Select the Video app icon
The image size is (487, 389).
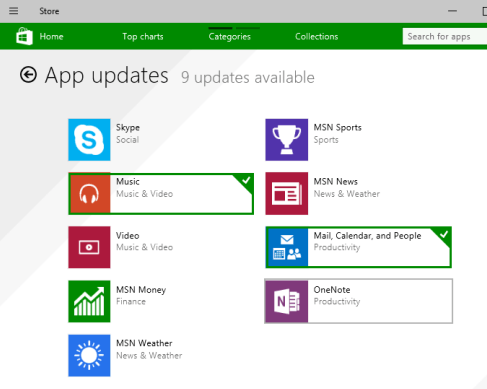pyautogui.click(x=89, y=247)
